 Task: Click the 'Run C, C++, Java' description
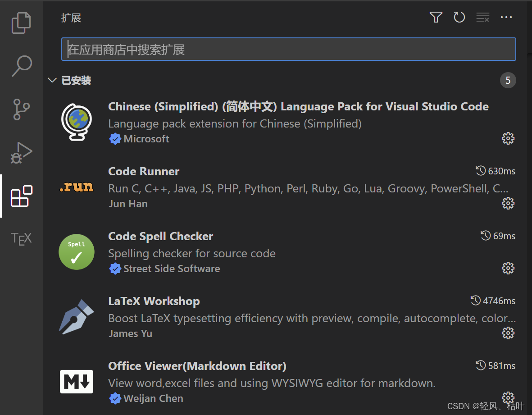[308, 188]
